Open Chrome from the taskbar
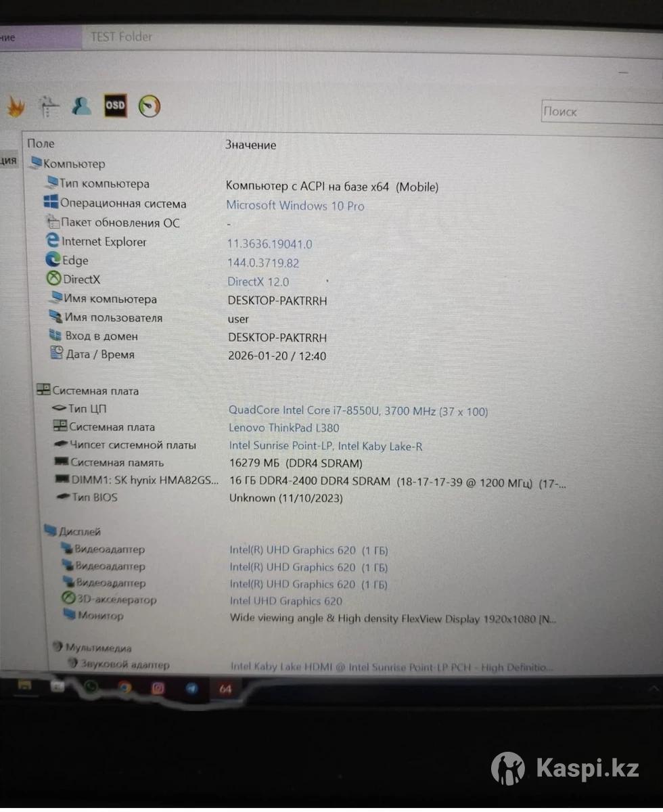Viewport: 663px width, 812px height. [124, 688]
